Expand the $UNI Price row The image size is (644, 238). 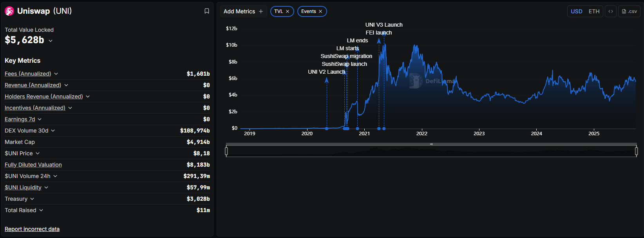[x=38, y=153]
